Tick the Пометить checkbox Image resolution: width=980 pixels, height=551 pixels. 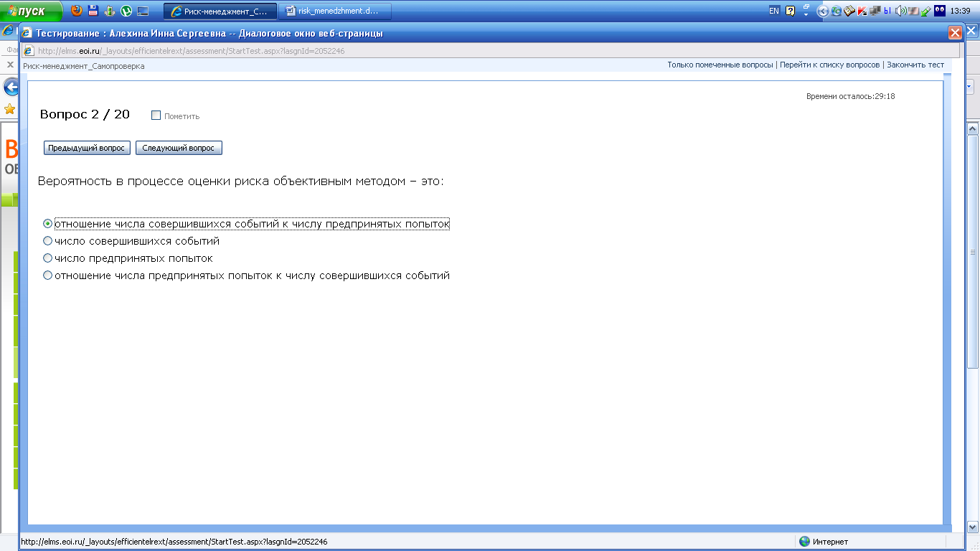(x=156, y=116)
